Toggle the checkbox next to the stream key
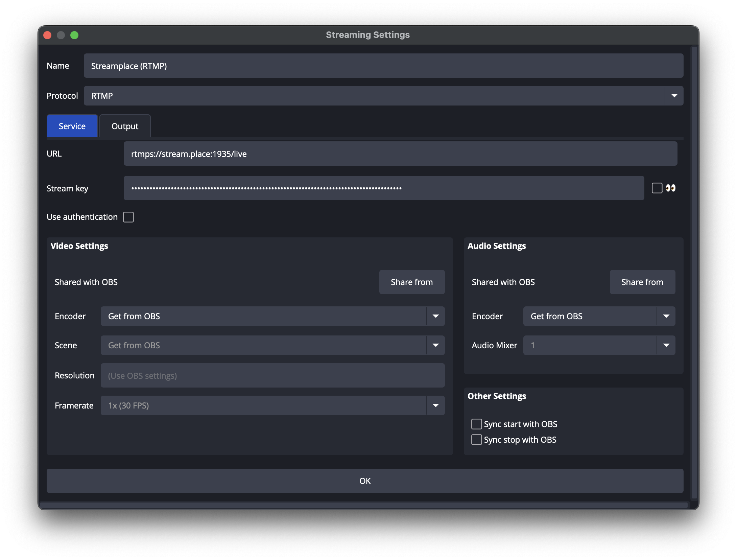Viewport: 737px width, 560px height. (657, 188)
